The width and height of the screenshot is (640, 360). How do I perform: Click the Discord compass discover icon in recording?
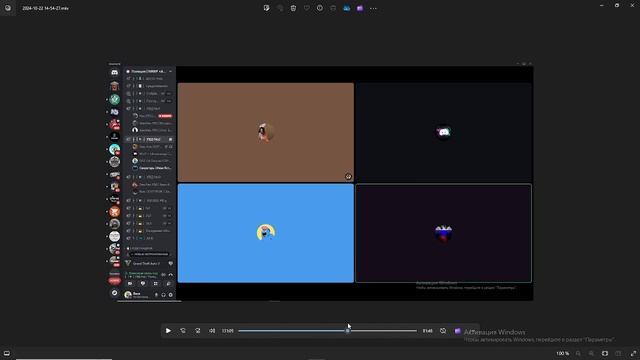coord(115,293)
